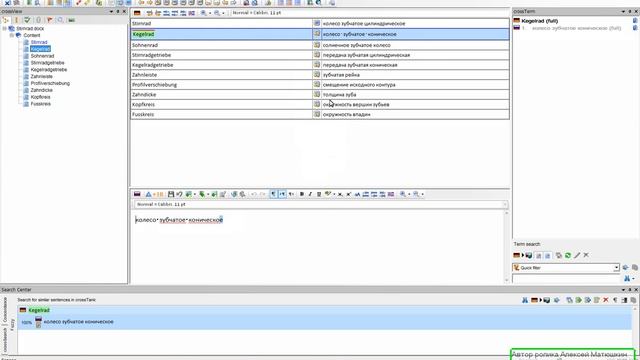Open the binoculars search dropdown arrow in crossTerm
The height and width of the screenshot is (360, 640).
[633, 279]
